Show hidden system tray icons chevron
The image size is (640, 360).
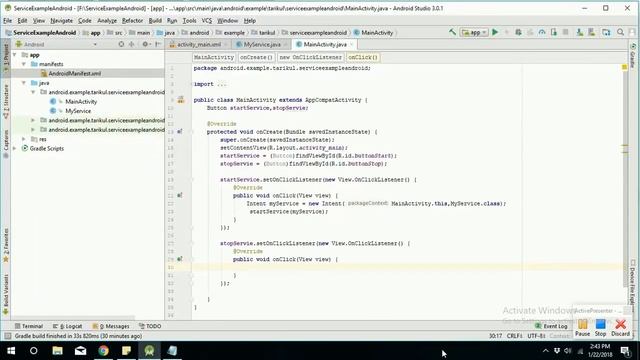pyautogui.click(x=546, y=351)
